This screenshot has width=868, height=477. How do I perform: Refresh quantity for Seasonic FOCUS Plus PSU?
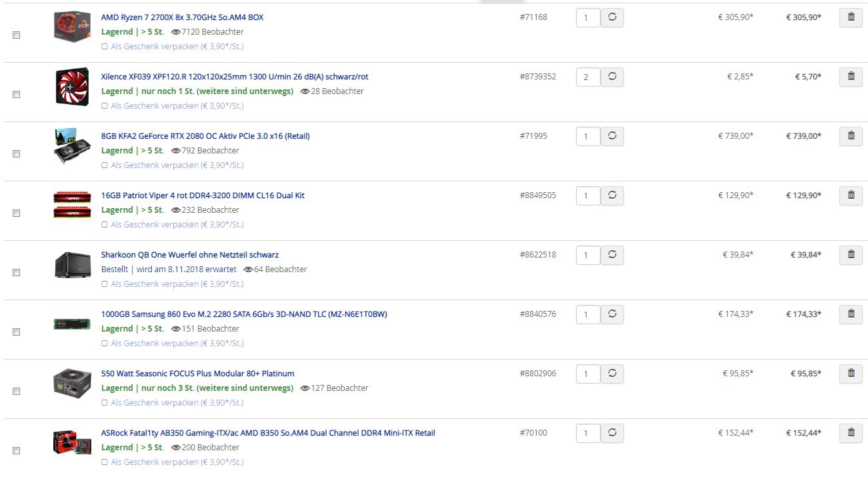click(x=612, y=374)
